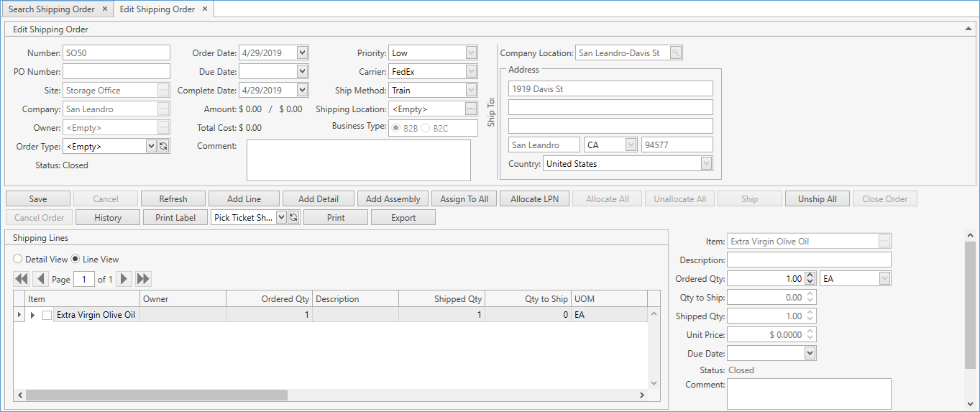Click refresh icon next to Order Type
The image size is (980, 412).
click(163, 146)
